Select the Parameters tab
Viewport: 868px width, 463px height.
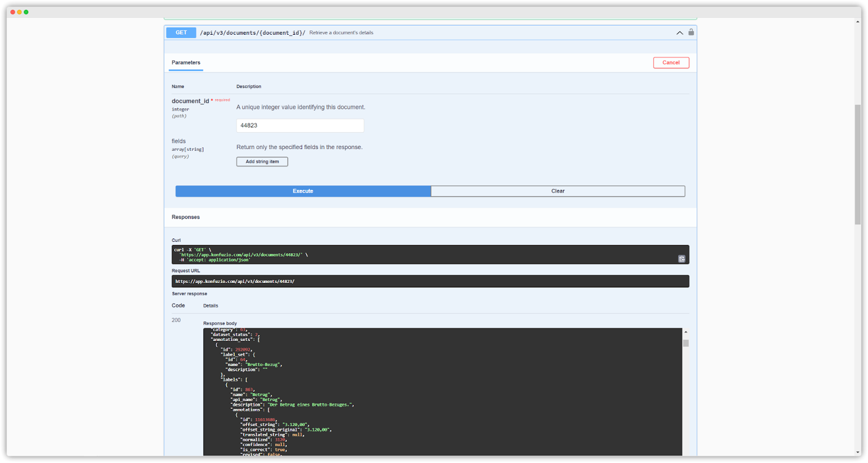[186, 62]
